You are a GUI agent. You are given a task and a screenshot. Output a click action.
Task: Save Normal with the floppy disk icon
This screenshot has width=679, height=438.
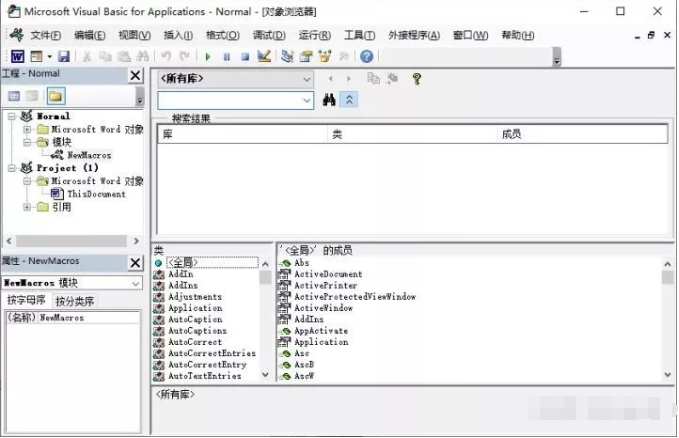click(x=64, y=56)
